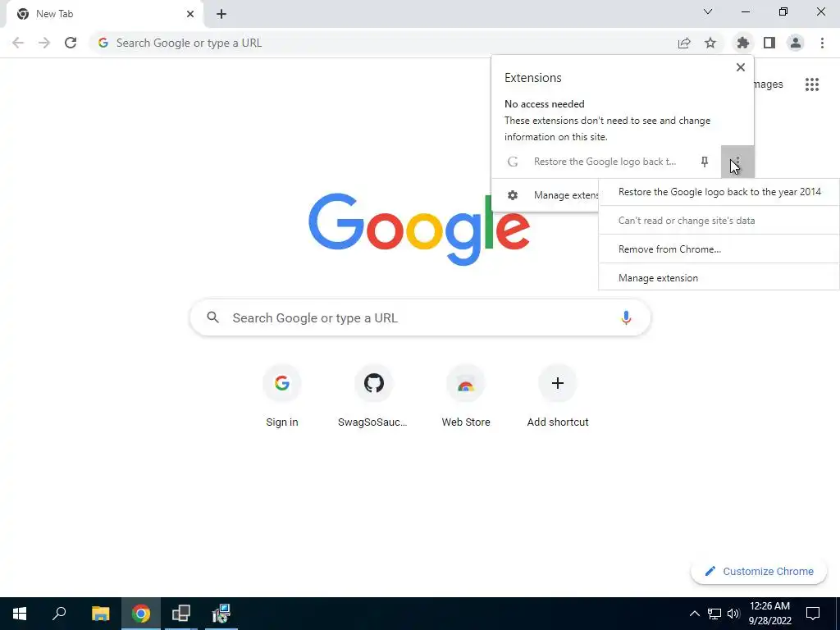Screen dimensions: 840x630
Task: Click the magnifier icon in search box
Action: (212, 317)
